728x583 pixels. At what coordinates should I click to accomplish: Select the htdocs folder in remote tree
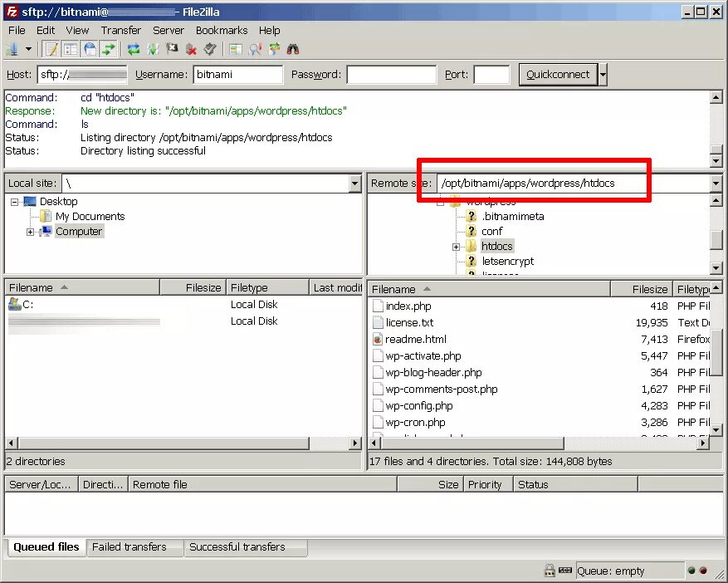496,246
